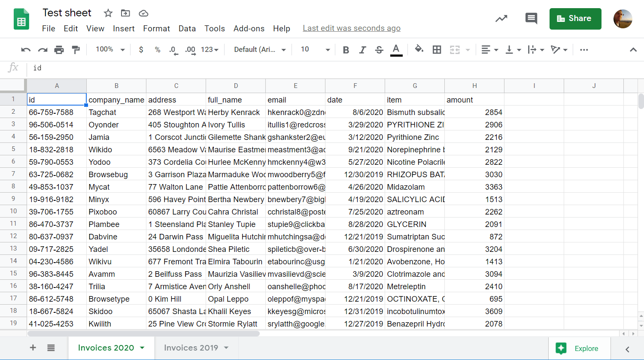
Task: Select the paint format tool
Action: [x=76, y=49]
